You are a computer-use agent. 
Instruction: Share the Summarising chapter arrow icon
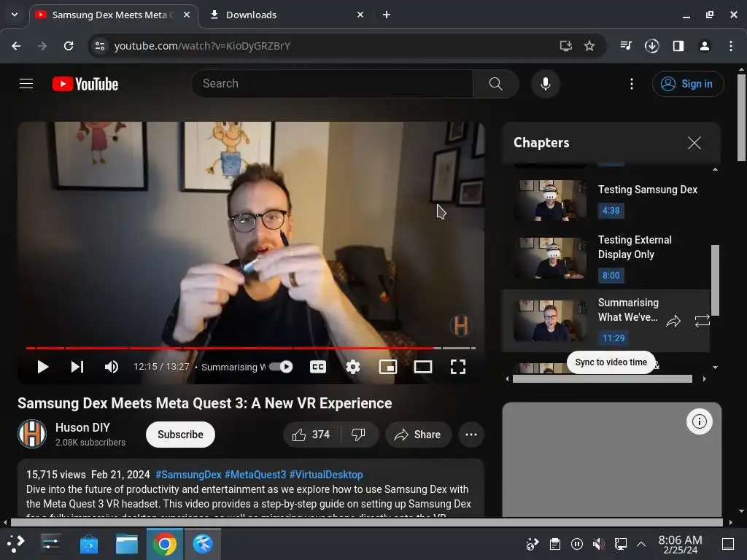tap(673, 322)
